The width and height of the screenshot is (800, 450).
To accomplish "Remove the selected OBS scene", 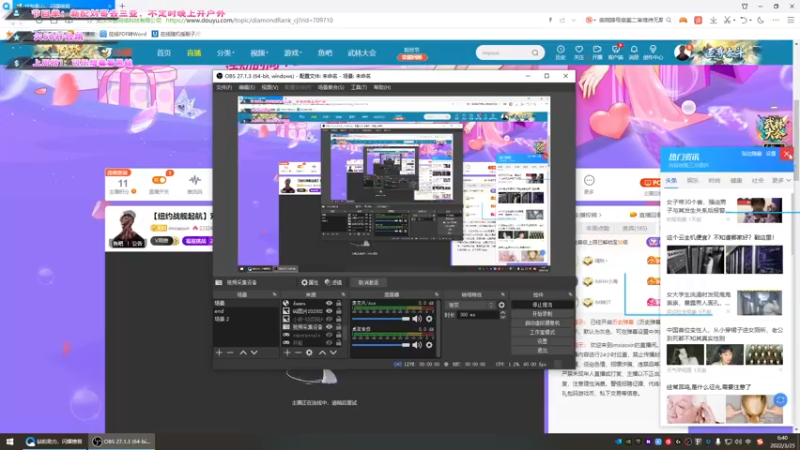I will [230, 353].
